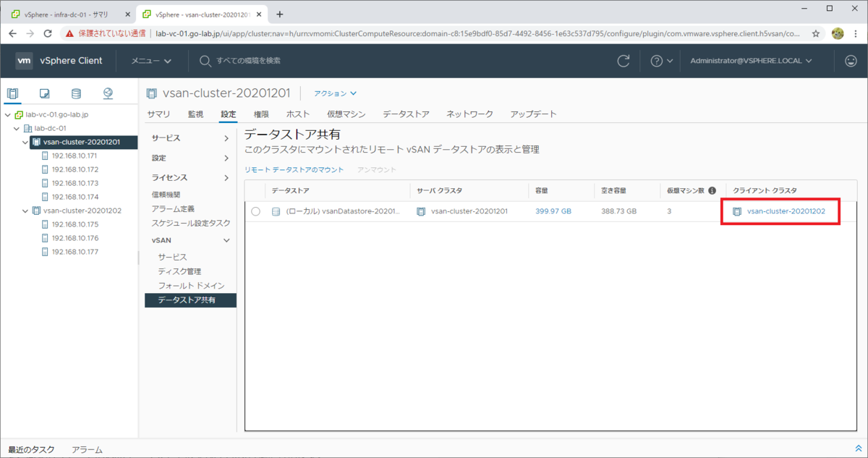Collapse the lab-dc-01 tree node

[17, 128]
